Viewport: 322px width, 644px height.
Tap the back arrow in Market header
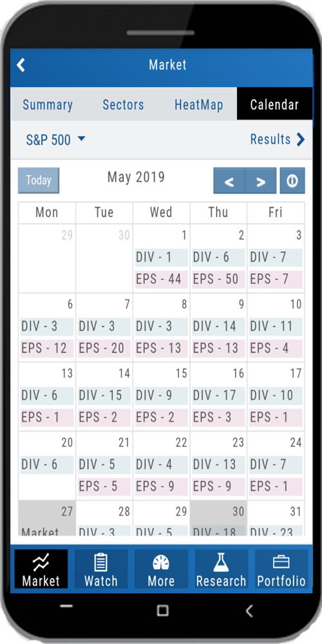[21, 65]
